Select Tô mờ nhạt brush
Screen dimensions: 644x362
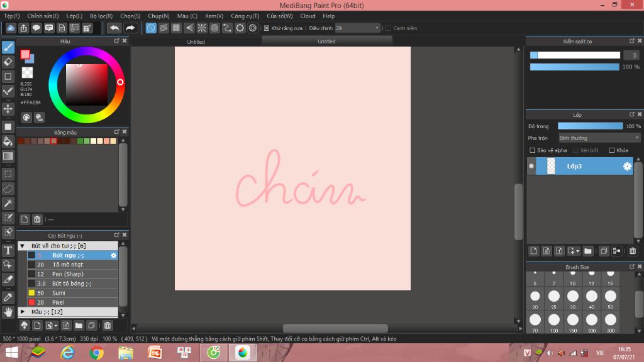73,265
